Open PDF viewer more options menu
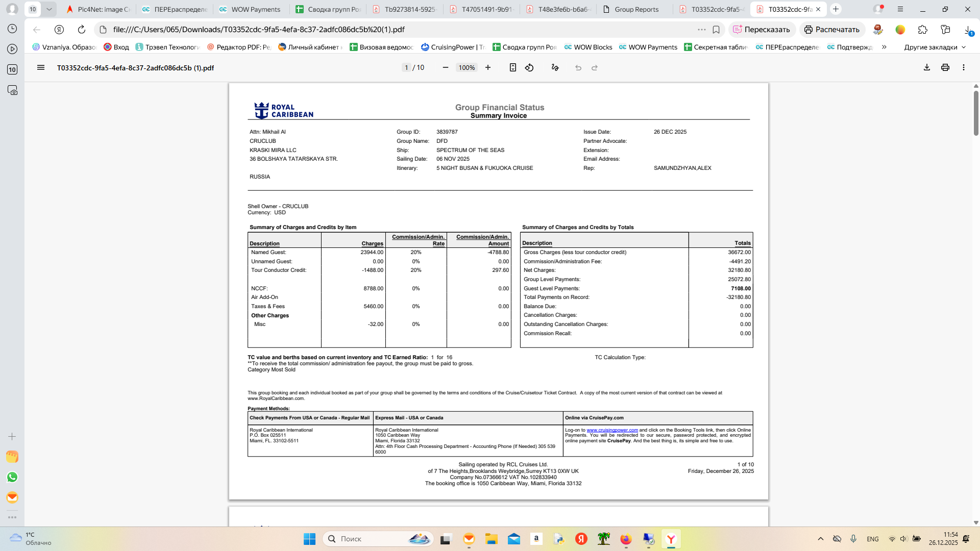Image resolution: width=980 pixels, height=551 pixels. (x=964, y=67)
